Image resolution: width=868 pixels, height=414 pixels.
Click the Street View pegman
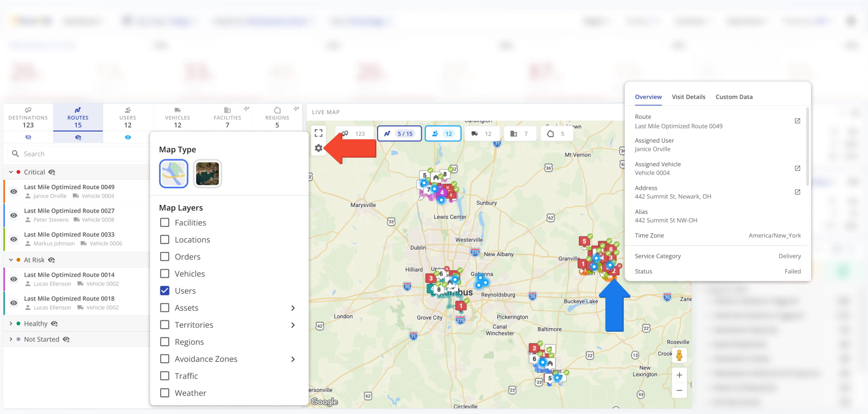pos(679,355)
